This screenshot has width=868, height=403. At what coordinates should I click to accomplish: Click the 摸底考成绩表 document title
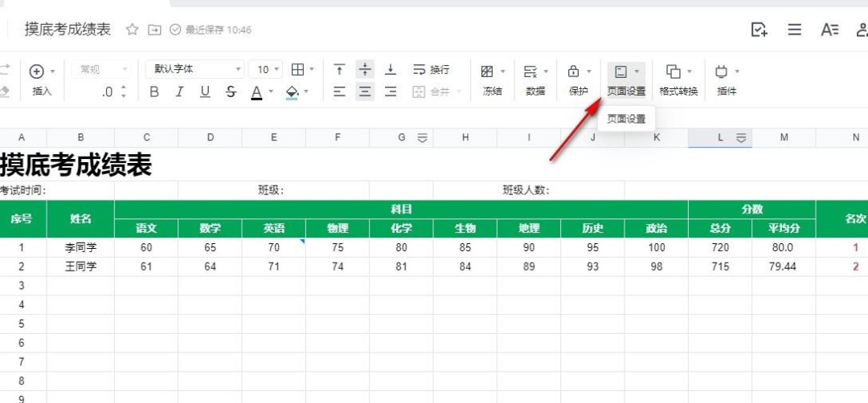click(68, 30)
